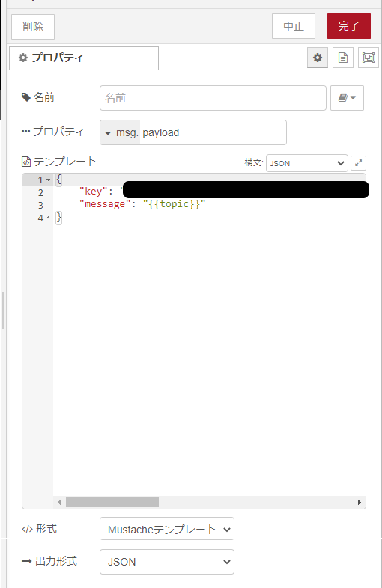The height and width of the screenshot is (588, 382).
Task: Open the 出力形式 JSON dropdown
Action: click(x=167, y=561)
